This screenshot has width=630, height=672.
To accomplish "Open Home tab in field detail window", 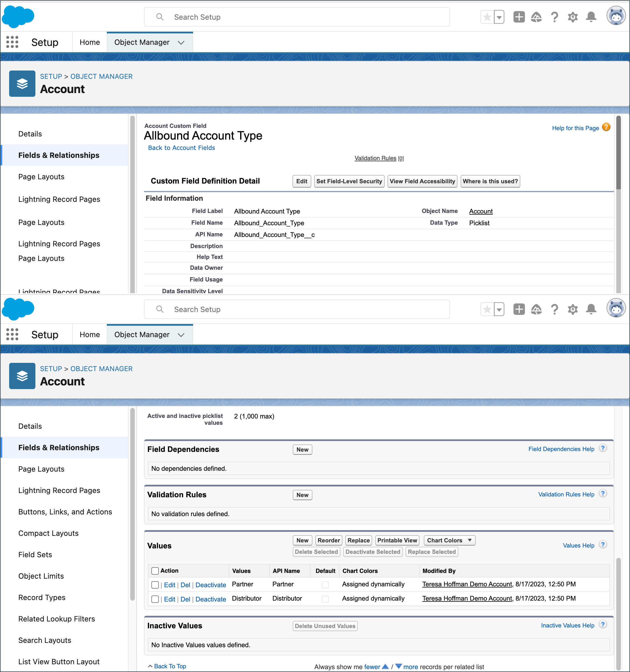I will pos(90,42).
